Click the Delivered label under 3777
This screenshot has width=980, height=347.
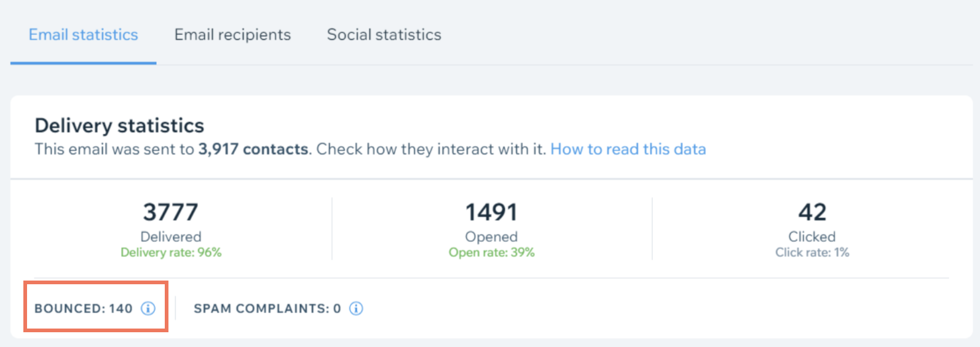[171, 236]
